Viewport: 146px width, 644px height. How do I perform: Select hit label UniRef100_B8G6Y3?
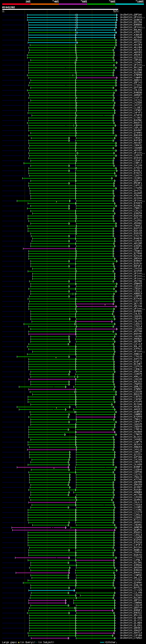tap(131, 123)
